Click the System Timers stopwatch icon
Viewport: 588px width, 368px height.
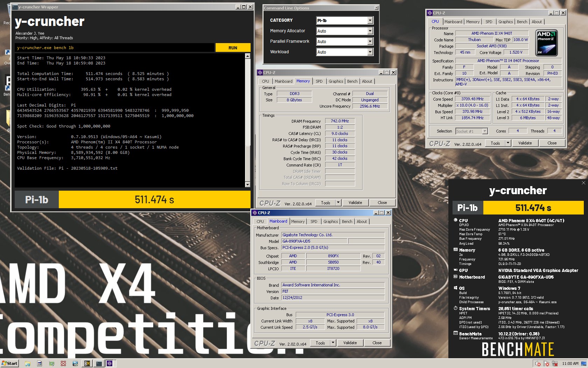pos(455,308)
